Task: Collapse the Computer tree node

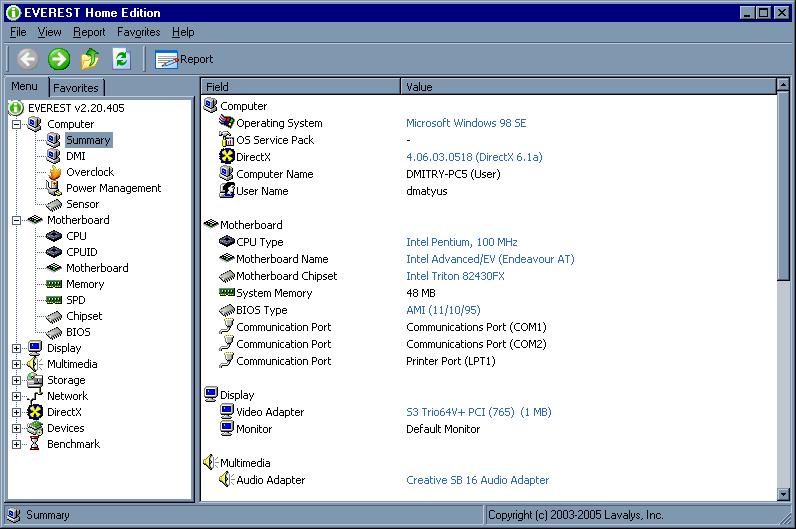Action: pyautogui.click(x=17, y=124)
